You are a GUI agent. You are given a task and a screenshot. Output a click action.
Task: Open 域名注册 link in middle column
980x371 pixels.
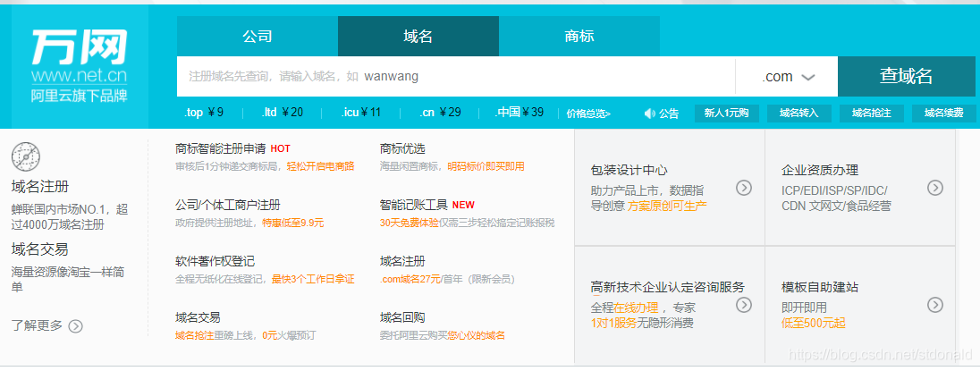pos(402,261)
